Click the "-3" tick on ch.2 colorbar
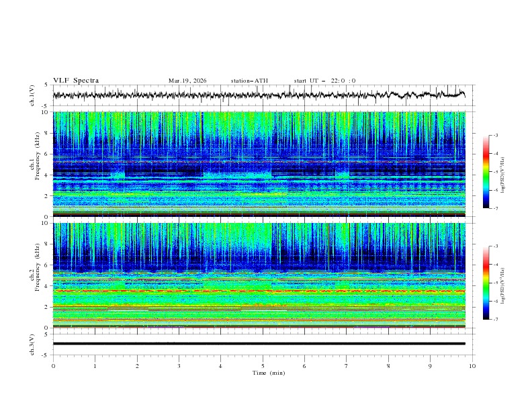532x411 pixels. pos(495,246)
